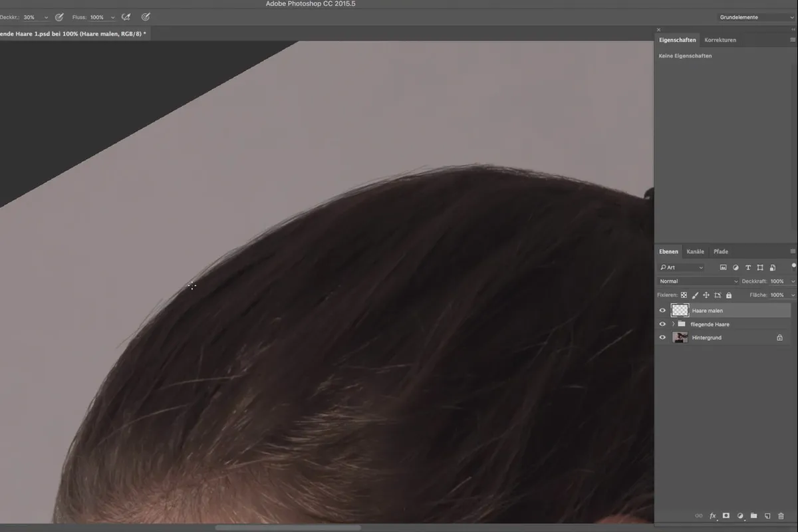The height and width of the screenshot is (532, 798).
Task: Hide the fliegende Haare group
Action: pyautogui.click(x=662, y=324)
